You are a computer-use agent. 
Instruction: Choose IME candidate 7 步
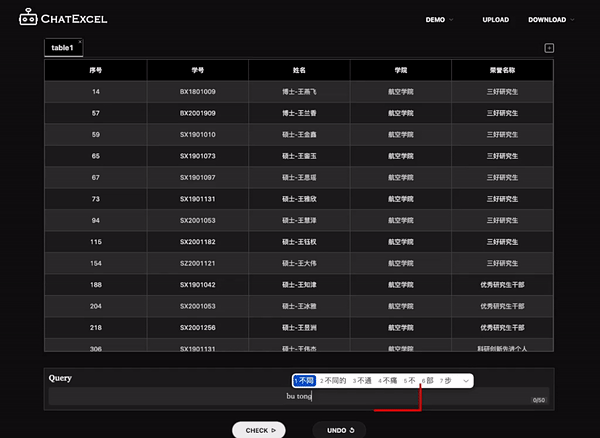point(445,381)
